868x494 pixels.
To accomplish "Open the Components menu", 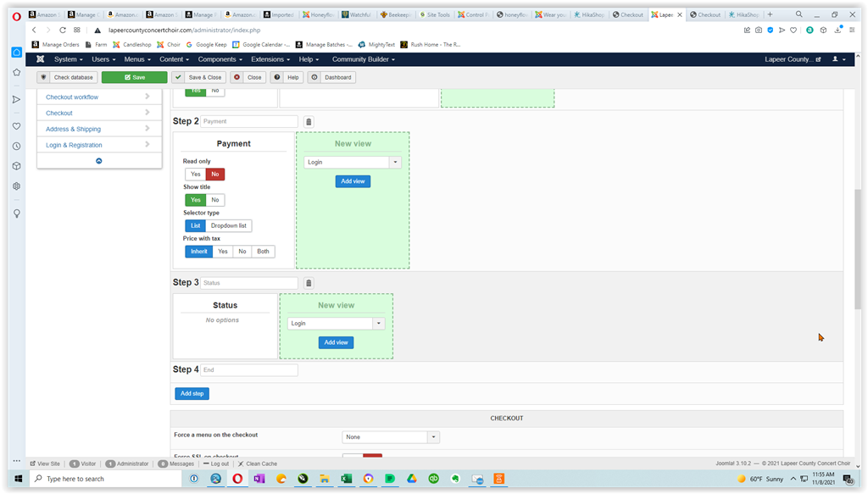I will click(220, 59).
